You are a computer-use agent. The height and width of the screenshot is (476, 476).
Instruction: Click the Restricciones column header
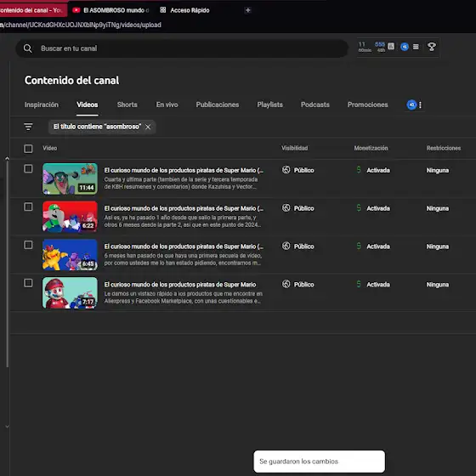click(444, 148)
